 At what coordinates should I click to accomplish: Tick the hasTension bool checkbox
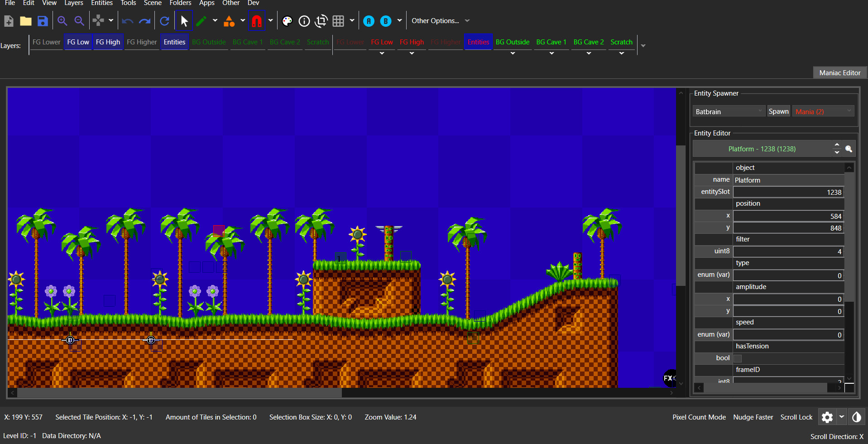[x=738, y=358]
